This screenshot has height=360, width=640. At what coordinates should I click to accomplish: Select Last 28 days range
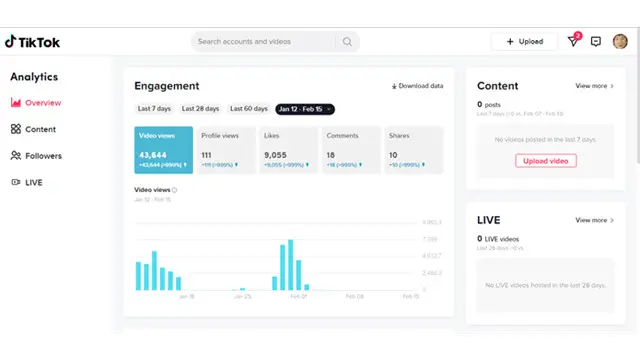200,109
